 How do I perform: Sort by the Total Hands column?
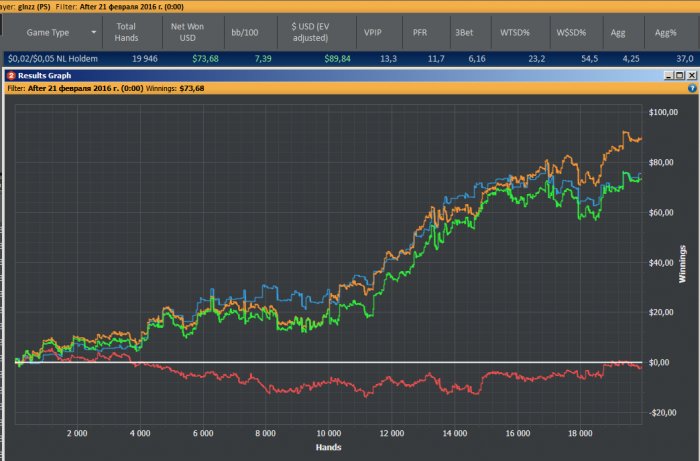(x=126, y=31)
